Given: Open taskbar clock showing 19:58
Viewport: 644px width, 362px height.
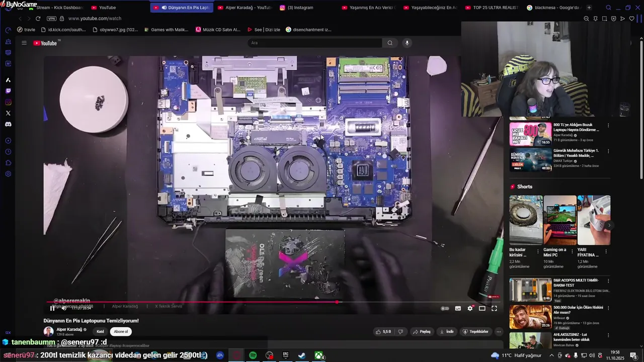Looking at the screenshot, I should (616, 355).
